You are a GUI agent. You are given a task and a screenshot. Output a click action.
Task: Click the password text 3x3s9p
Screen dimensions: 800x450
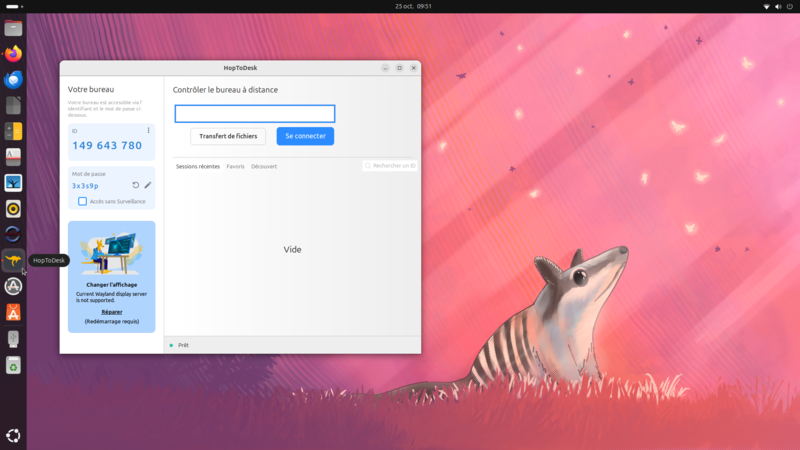pos(85,186)
